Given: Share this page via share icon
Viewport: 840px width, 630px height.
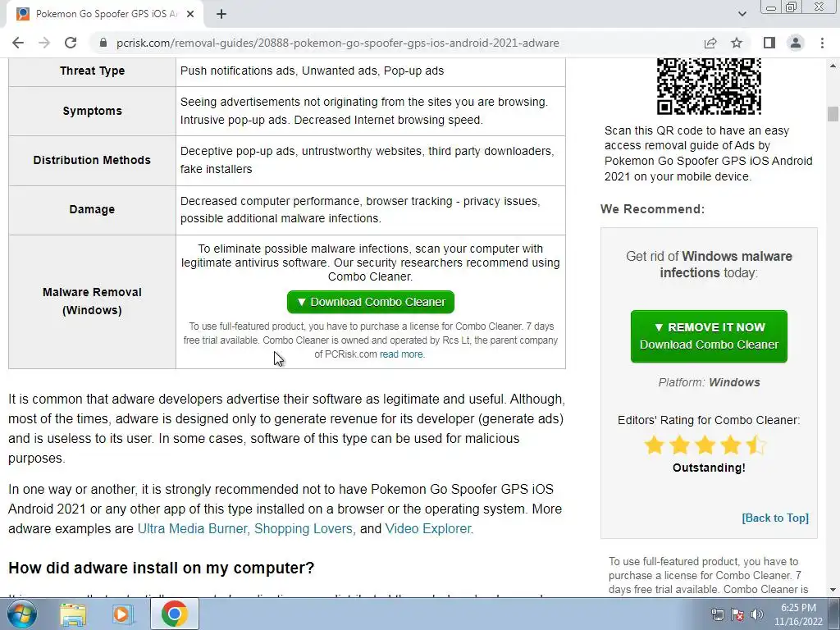Looking at the screenshot, I should pos(710,43).
